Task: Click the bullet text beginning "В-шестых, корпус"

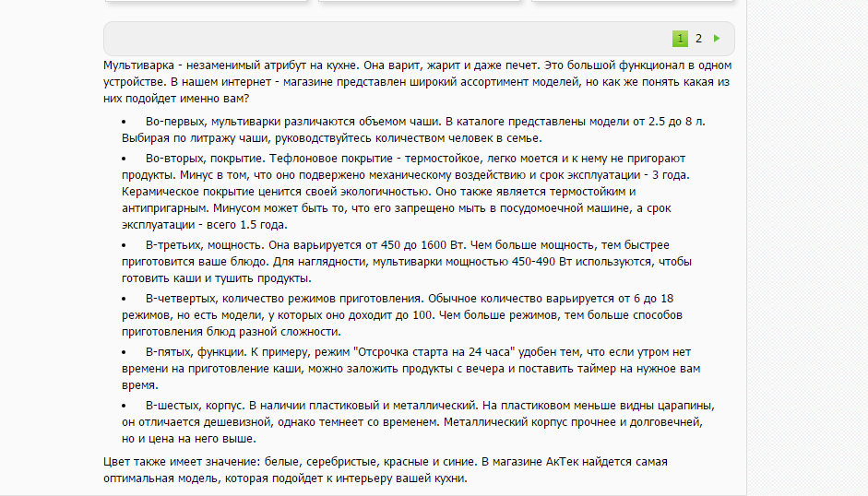Action: pyautogui.click(x=419, y=422)
